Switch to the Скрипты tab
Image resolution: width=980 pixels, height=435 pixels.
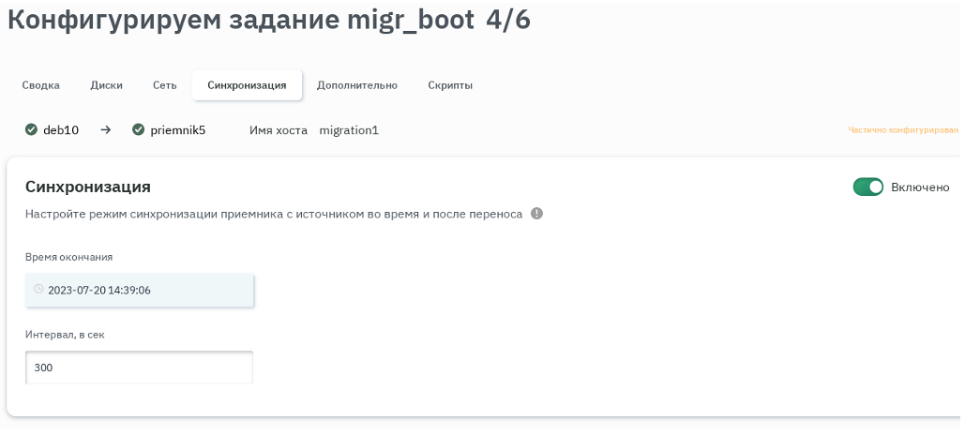pos(450,85)
